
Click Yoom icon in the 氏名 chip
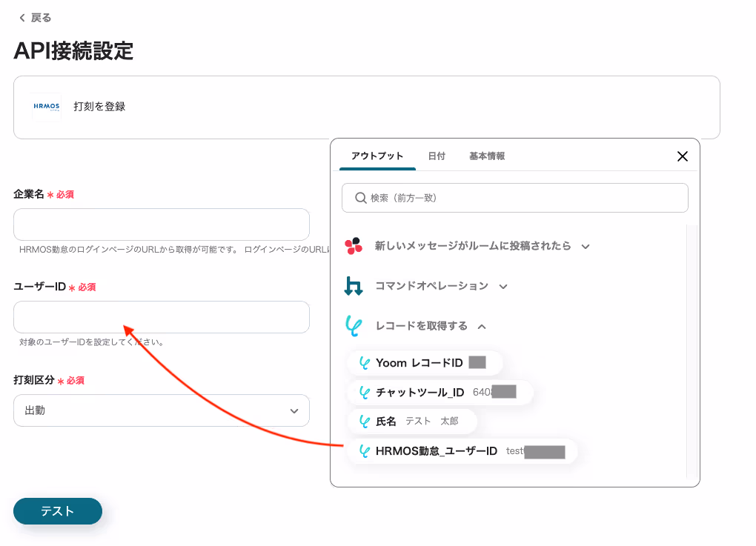click(x=365, y=422)
